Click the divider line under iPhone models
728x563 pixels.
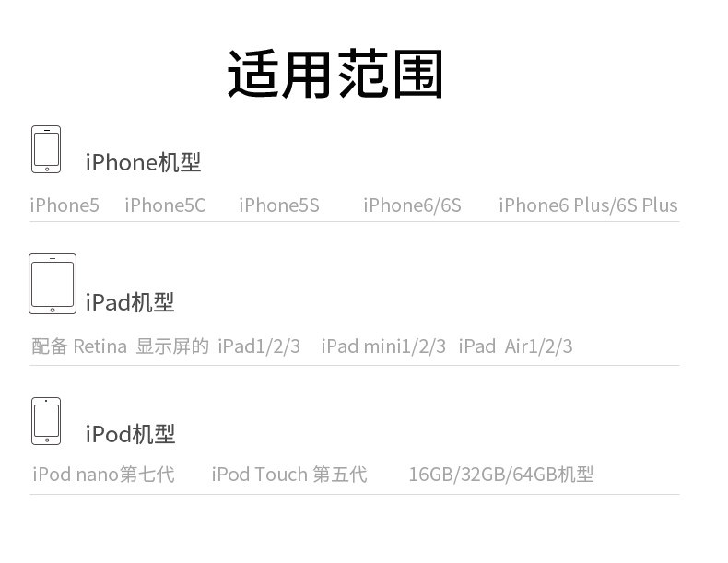tap(355, 222)
